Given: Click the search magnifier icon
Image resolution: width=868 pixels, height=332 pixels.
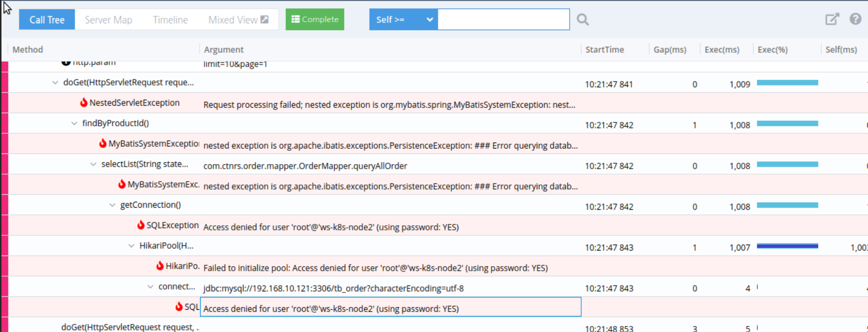Looking at the screenshot, I should click(582, 20).
